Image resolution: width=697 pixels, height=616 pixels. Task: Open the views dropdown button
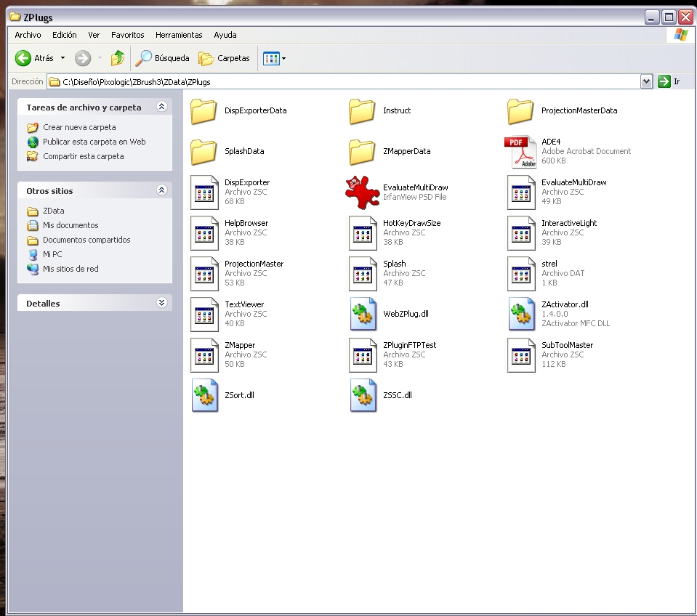click(x=274, y=58)
